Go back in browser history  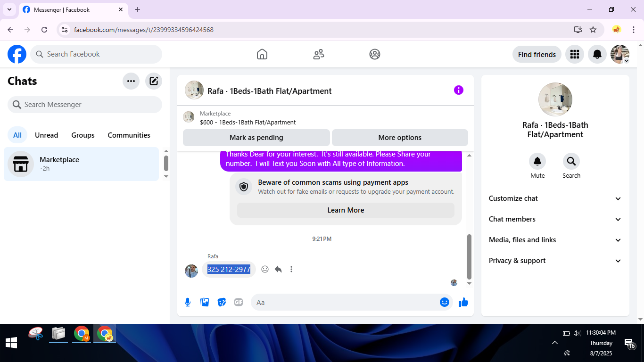[10, 30]
